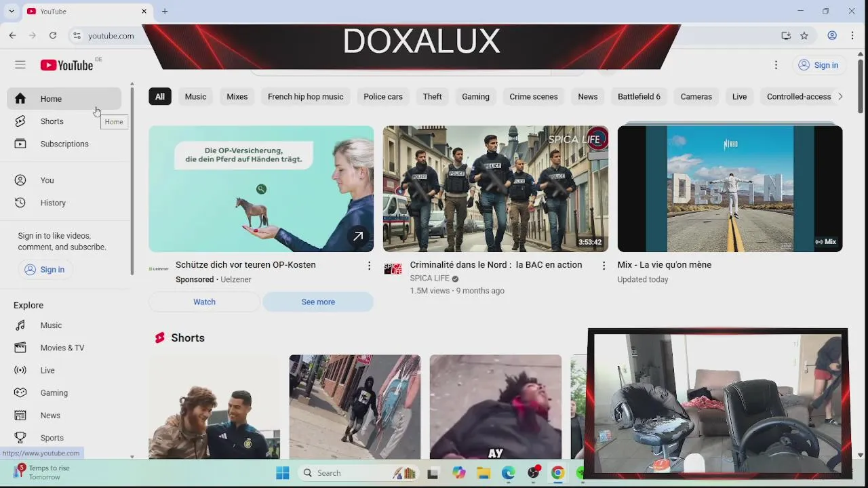Open Shorts from the sidebar
This screenshot has height=488, width=868.
64,121
